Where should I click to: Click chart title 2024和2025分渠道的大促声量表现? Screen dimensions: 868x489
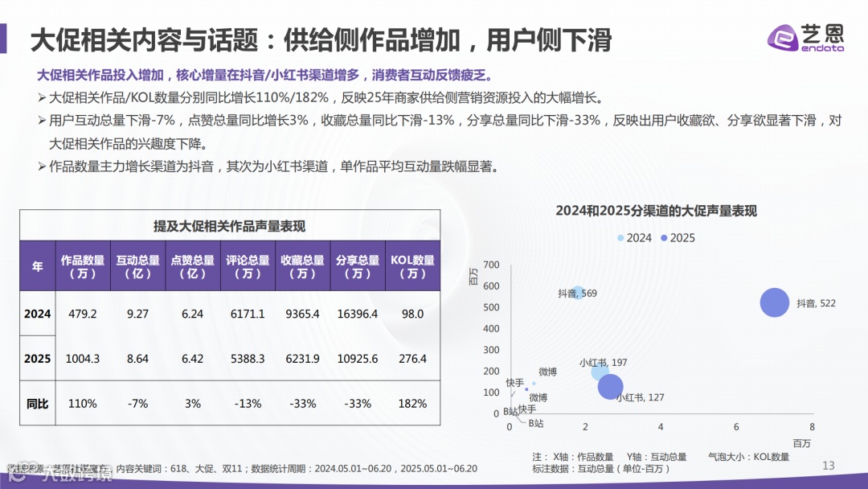coord(656,211)
